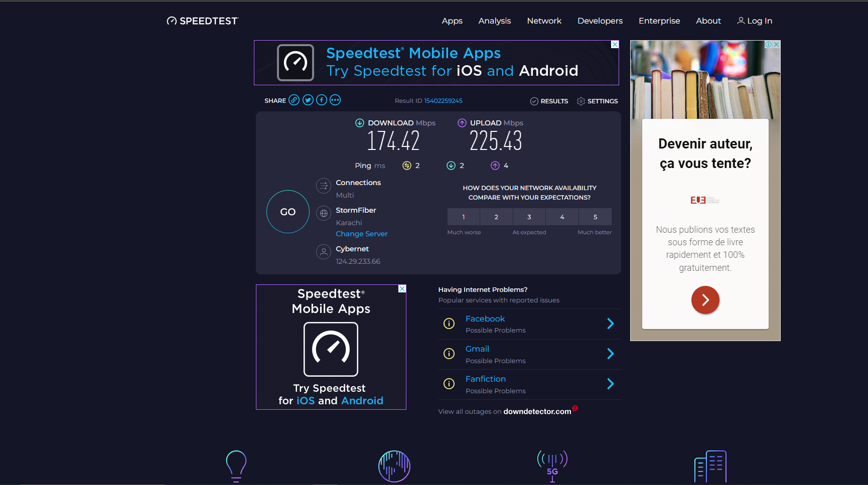The width and height of the screenshot is (868, 485).
Task: Open more share options ellipsis icon
Action: [x=335, y=100]
